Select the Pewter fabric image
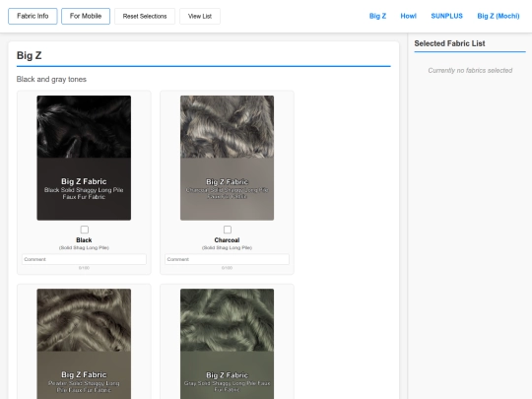This screenshot has height=399, width=532. tap(84, 344)
